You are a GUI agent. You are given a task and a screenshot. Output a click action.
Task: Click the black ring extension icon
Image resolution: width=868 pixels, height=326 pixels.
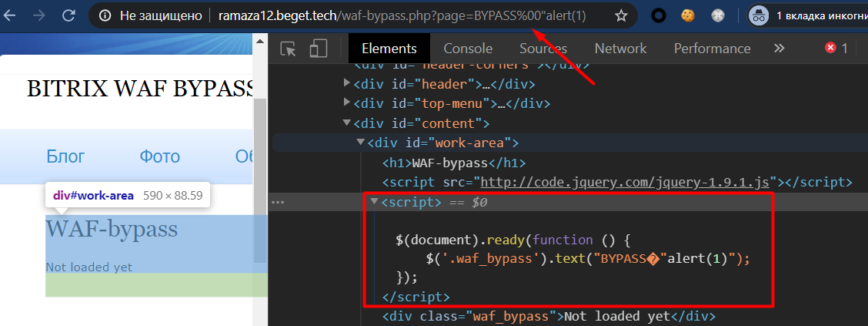658,16
